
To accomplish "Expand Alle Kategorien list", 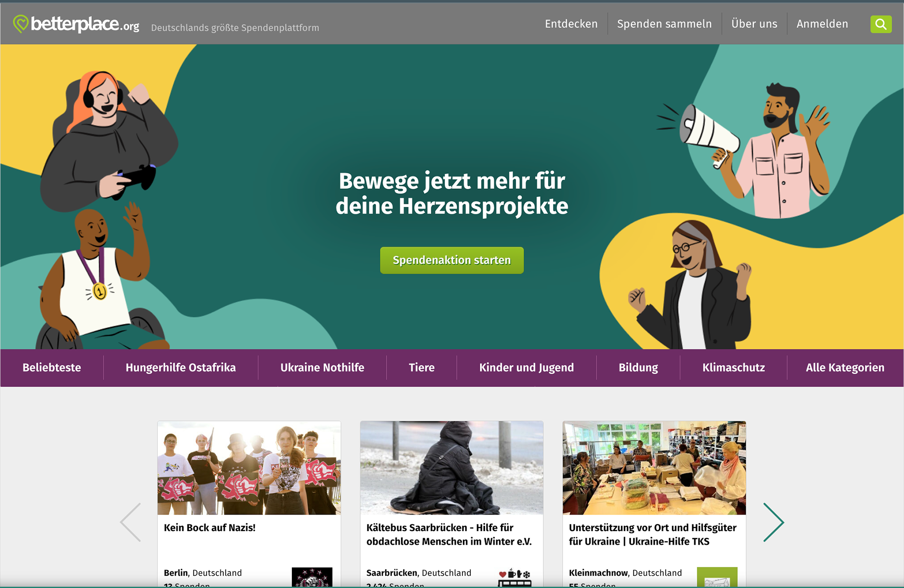I will [845, 368].
